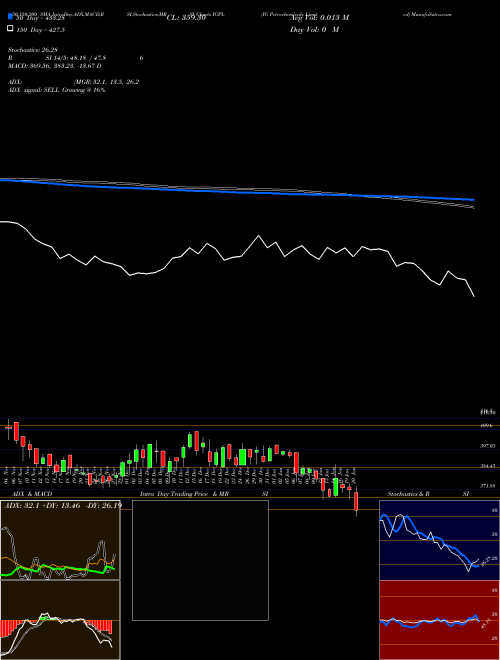Open the 'ADX & MACD' panel title
The image size is (500, 660).
(32, 494)
